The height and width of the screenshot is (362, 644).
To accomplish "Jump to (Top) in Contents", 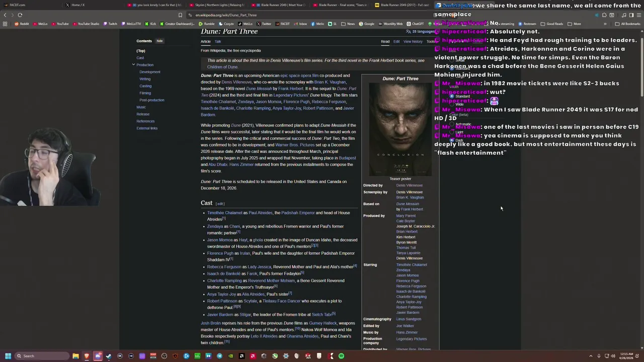I will pyautogui.click(x=141, y=51).
